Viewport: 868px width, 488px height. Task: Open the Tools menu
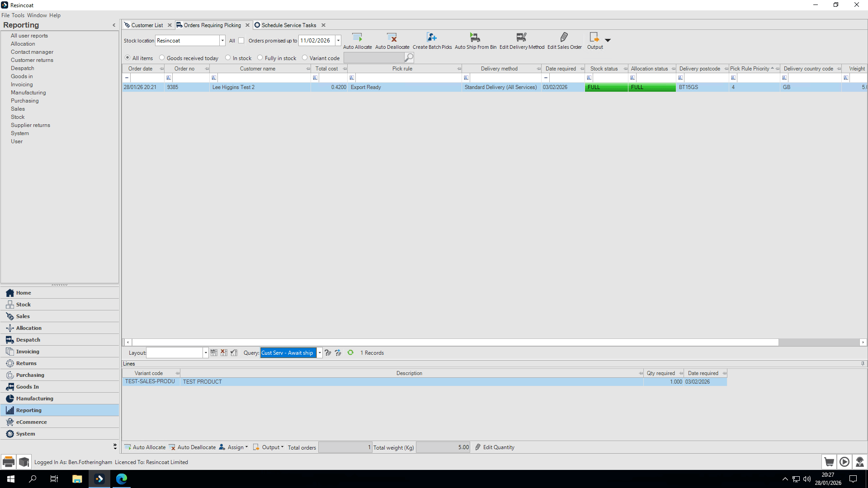pyautogui.click(x=18, y=15)
